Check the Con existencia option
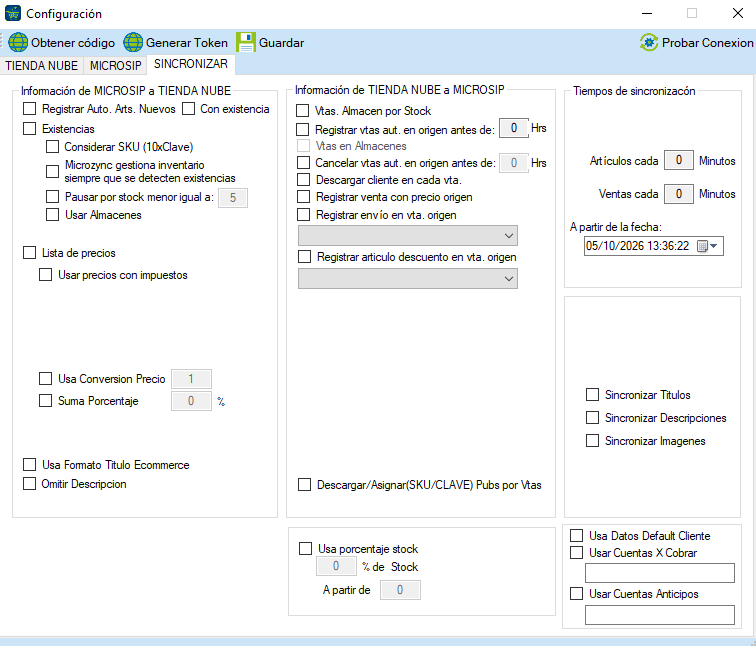The width and height of the screenshot is (756, 646). coord(189,109)
